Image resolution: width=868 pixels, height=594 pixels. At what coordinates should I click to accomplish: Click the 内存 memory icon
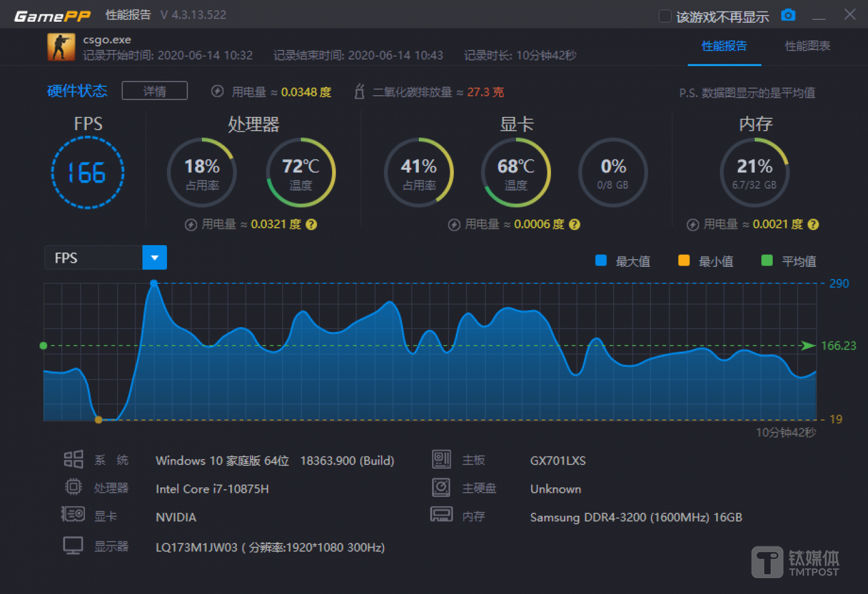point(441,514)
